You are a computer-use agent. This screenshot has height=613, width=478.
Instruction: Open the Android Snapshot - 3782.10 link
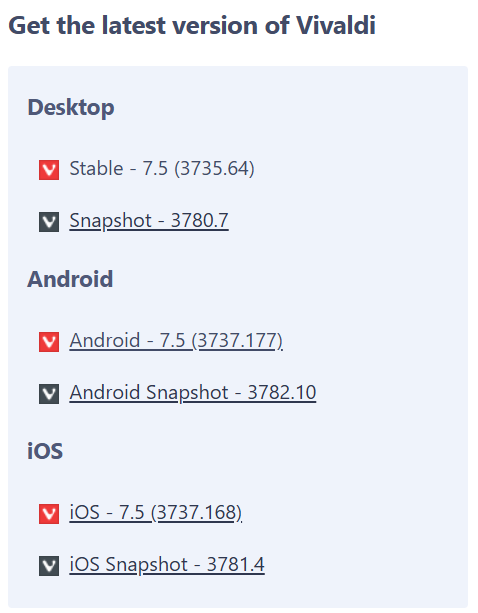[193, 393]
